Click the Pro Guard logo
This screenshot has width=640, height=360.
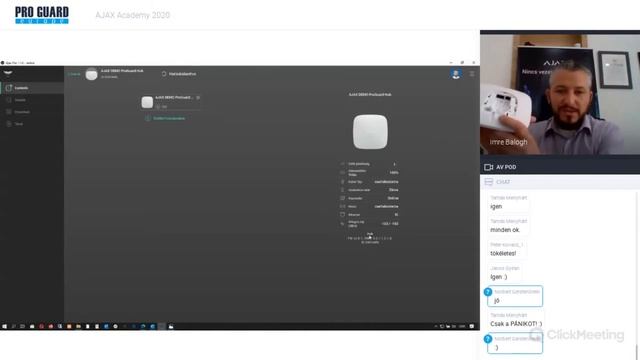pos(42,15)
